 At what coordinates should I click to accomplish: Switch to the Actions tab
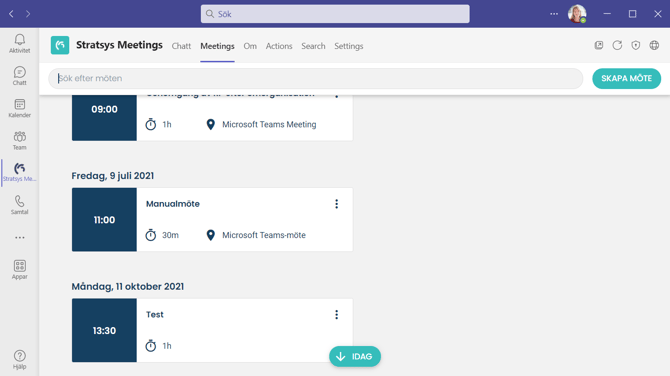click(x=279, y=46)
